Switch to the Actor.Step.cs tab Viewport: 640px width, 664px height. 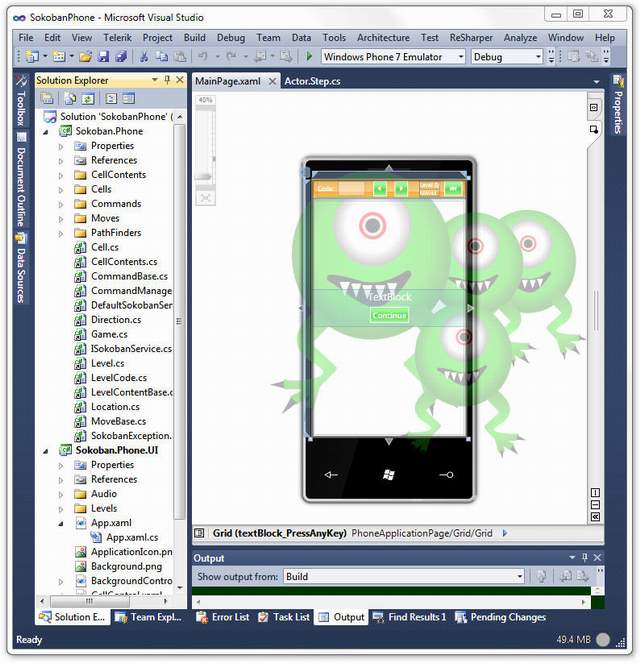pos(313,81)
